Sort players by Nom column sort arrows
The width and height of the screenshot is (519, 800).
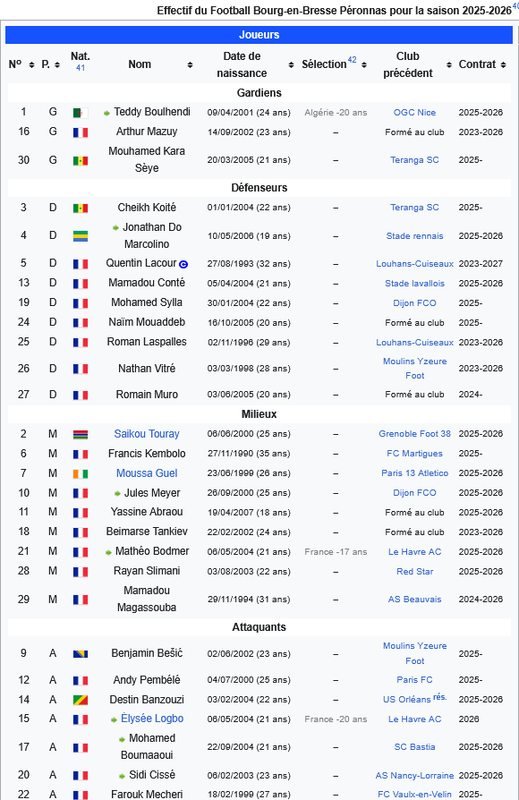pyautogui.click(x=190, y=65)
